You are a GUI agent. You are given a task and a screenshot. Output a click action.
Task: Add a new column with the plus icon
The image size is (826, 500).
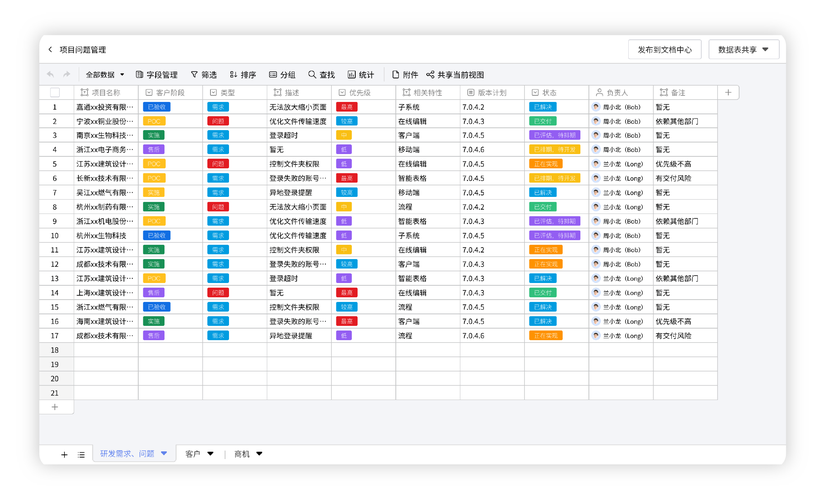(x=728, y=92)
